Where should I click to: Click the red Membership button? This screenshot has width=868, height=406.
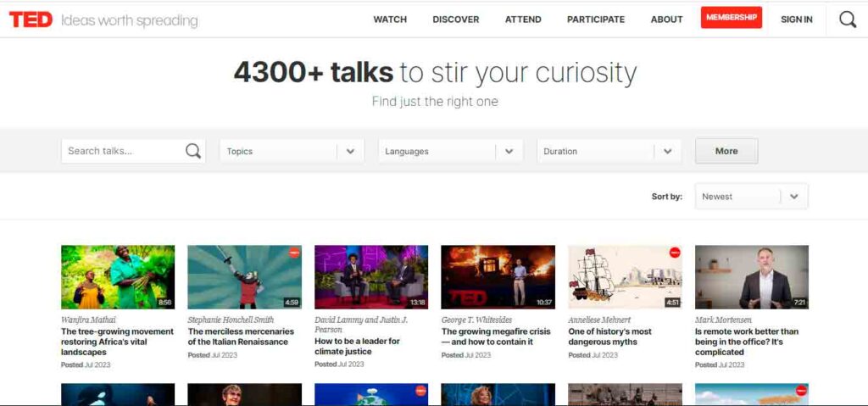(731, 18)
